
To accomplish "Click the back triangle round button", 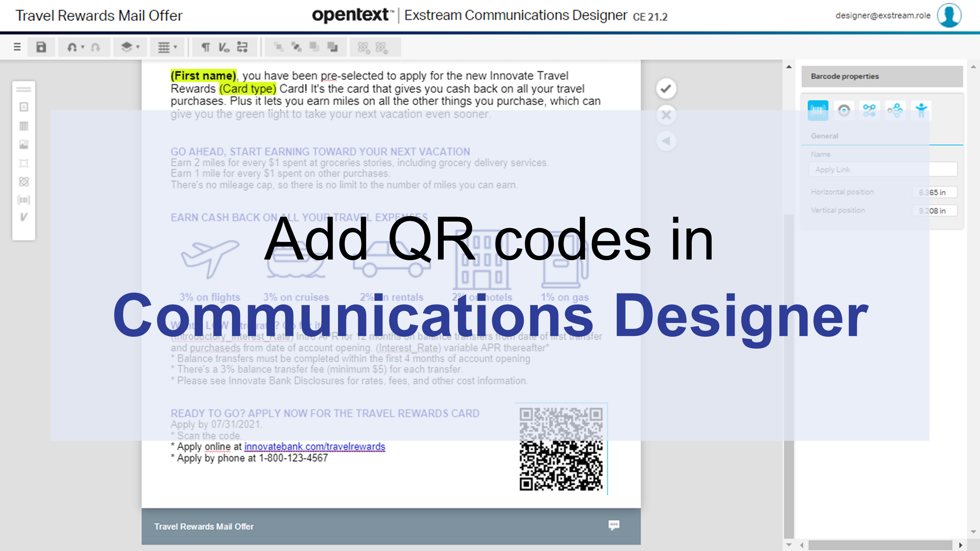I will click(666, 141).
